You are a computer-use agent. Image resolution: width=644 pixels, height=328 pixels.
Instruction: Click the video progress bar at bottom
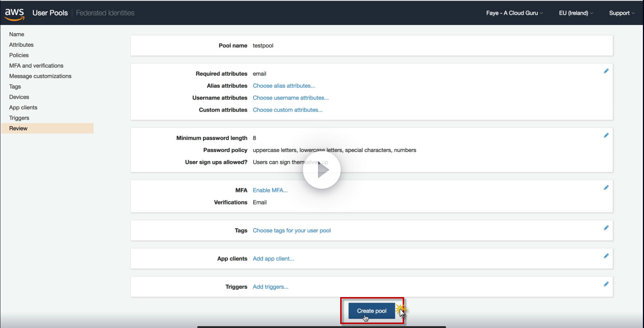322,327
